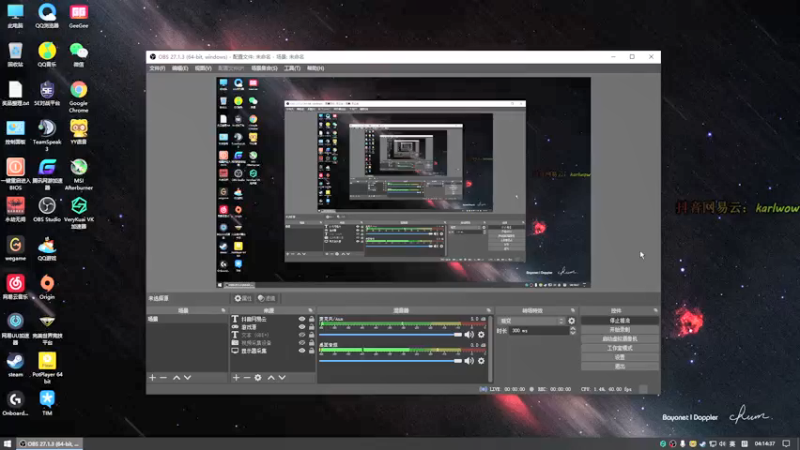800x450 pixels.
Task: Open settings gear of second mixer channel
Action: [x=481, y=361]
